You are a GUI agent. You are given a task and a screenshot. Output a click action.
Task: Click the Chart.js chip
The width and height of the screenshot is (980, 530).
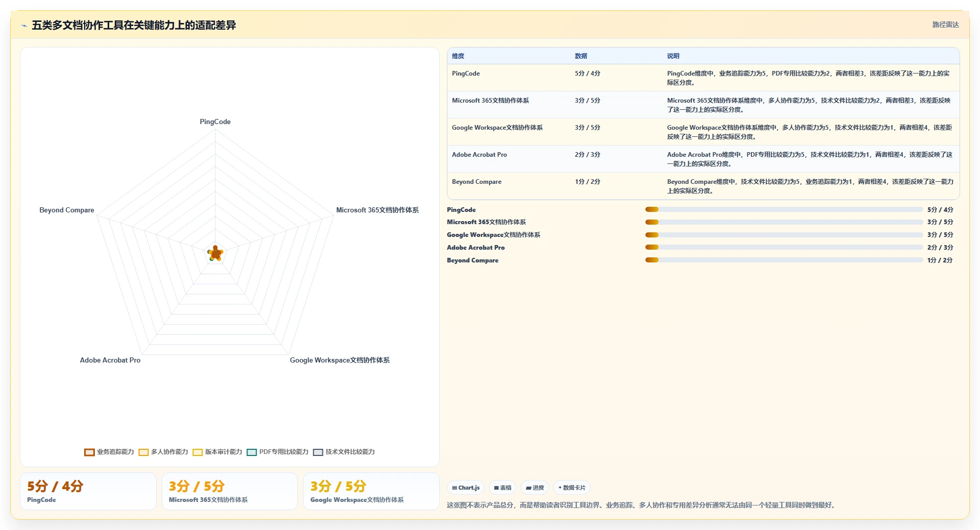coord(466,488)
